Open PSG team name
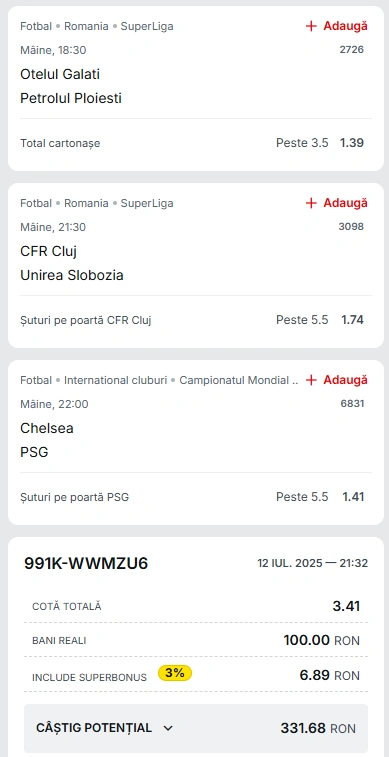The width and height of the screenshot is (389, 757). tap(34, 453)
